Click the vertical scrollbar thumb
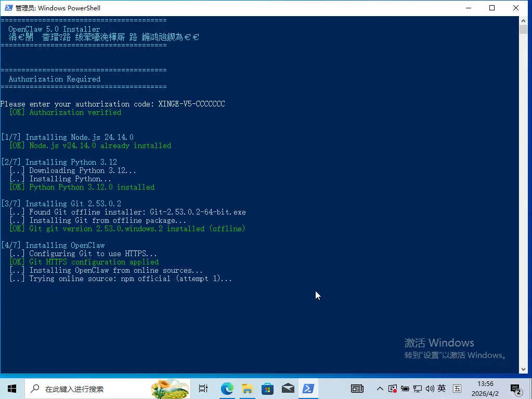532x399 pixels. [x=523, y=30]
